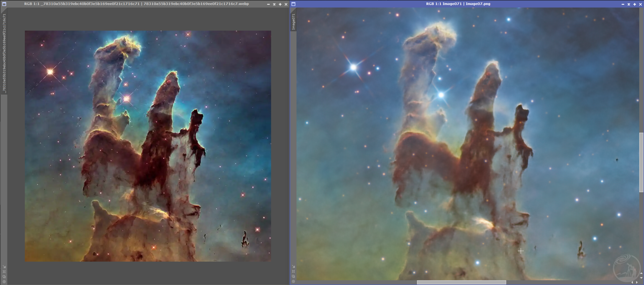Click the Pillars image in the webp window
Screen dimensions: 644x285
click(x=148, y=146)
